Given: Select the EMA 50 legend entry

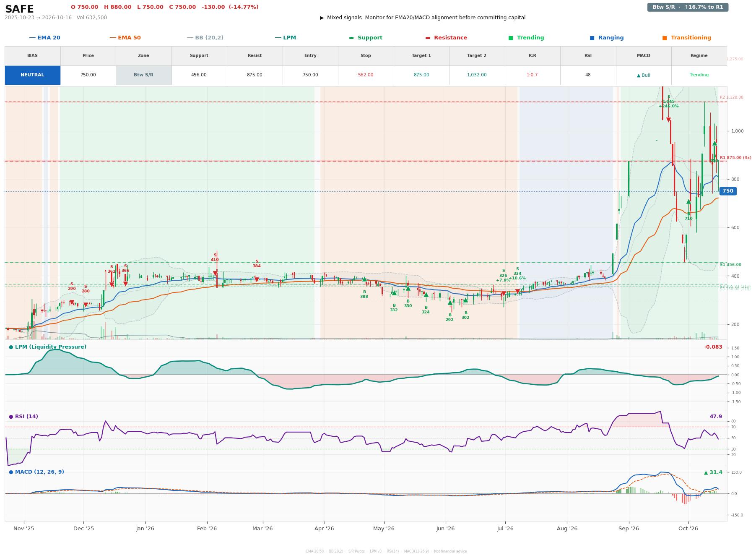Looking at the screenshot, I should tap(125, 38).
